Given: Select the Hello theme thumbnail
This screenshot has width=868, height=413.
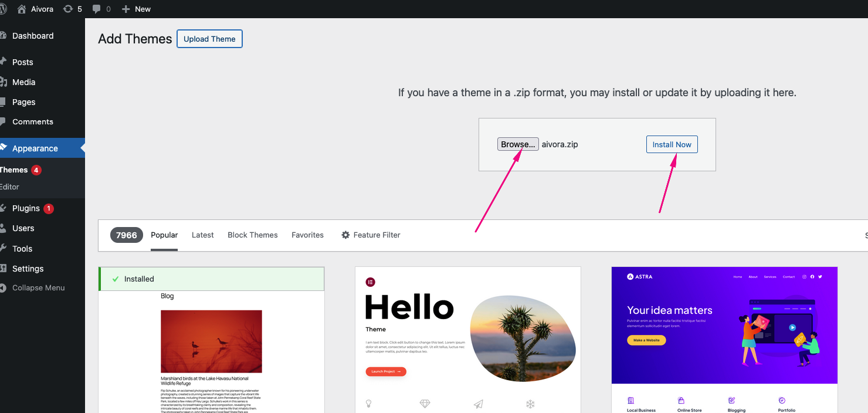Looking at the screenshot, I should tap(467, 340).
